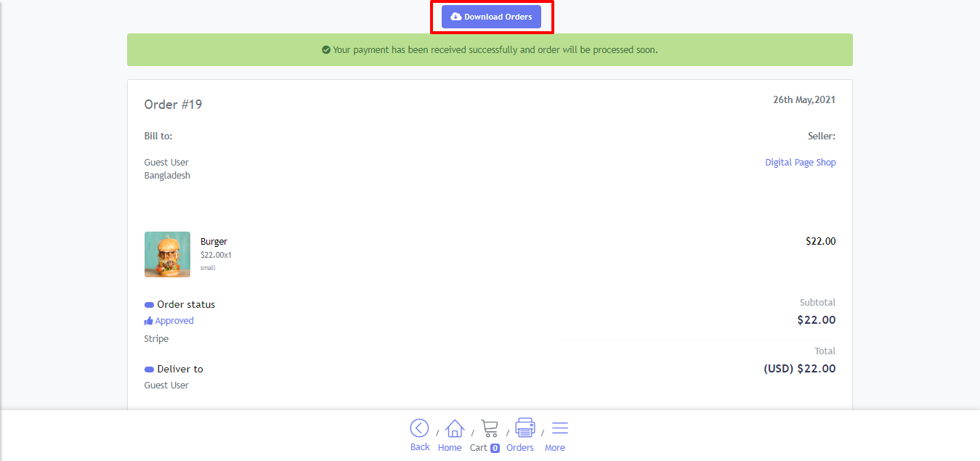Click the green checkmark in success message
Viewport: 980px width, 461px height.
coord(326,50)
